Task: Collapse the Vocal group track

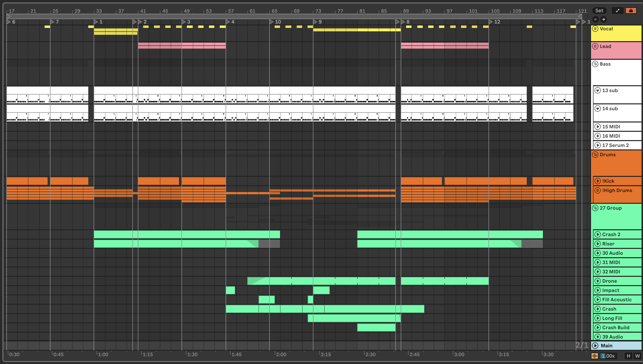Action: tap(595, 29)
